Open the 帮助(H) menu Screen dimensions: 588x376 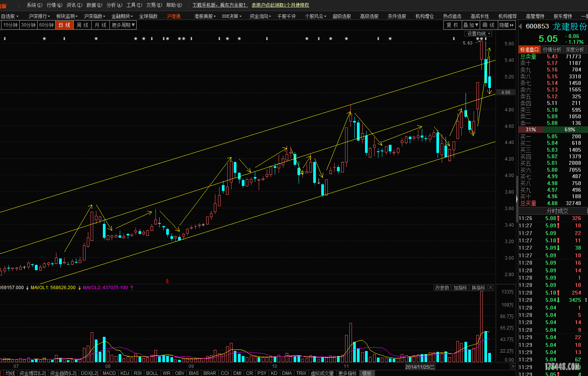click(x=174, y=5)
